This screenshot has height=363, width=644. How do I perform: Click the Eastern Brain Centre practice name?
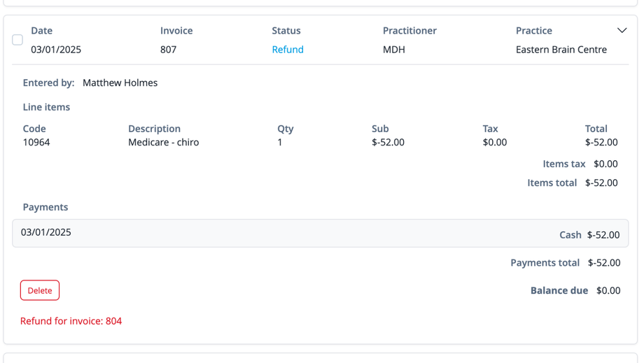(561, 50)
